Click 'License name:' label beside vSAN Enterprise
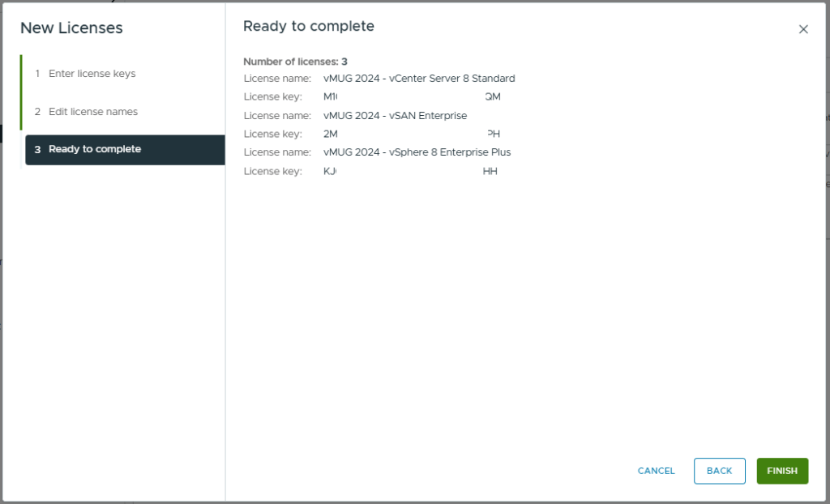The width and height of the screenshot is (830, 504). 277,116
